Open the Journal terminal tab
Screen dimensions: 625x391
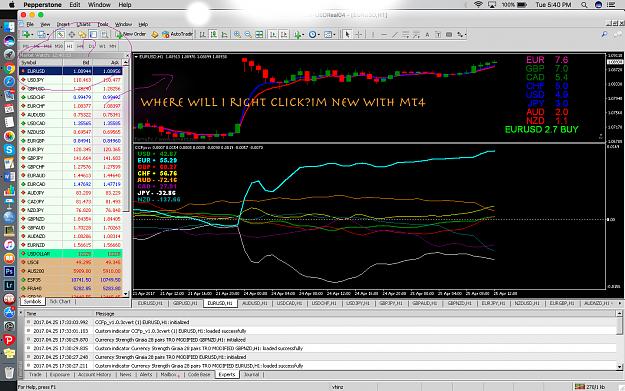[x=252, y=375]
